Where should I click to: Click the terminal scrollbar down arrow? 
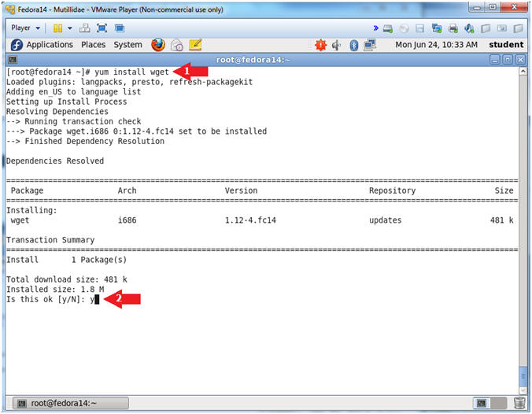523,390
